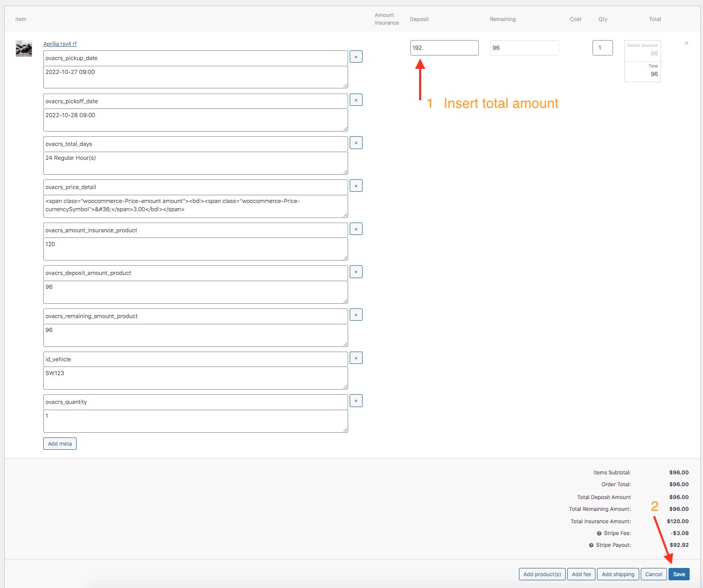Viewport: 703px width, 588px height.
Task: Remove the ovacrs_pickup_date meta row
Action: (356, 57)
